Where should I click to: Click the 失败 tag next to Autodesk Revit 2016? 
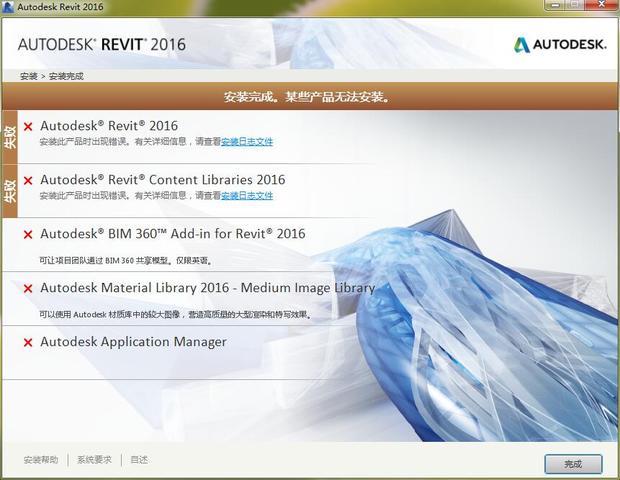[10, 135]
